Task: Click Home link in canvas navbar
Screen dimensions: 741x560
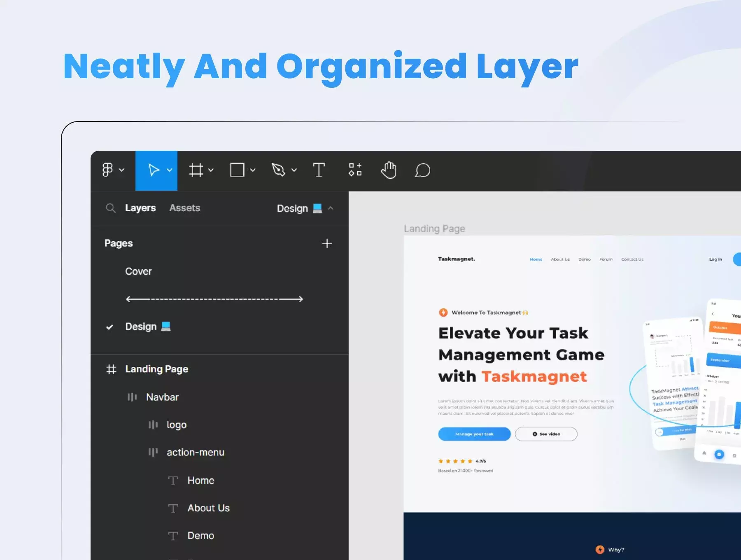Action: pyautogui.click(x=536, y=259)
